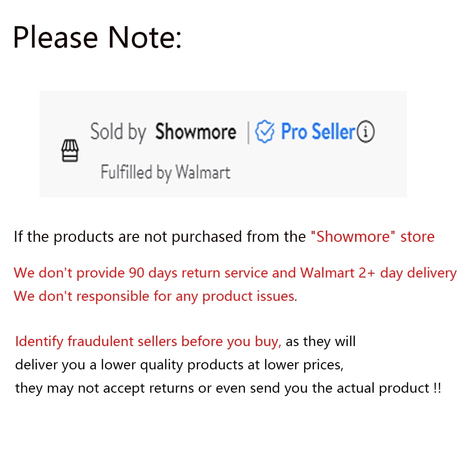Click the red Identify fraudulent sellers text
Image resolution: width=476 pixels, height=476 pixels.
(148, 341)
